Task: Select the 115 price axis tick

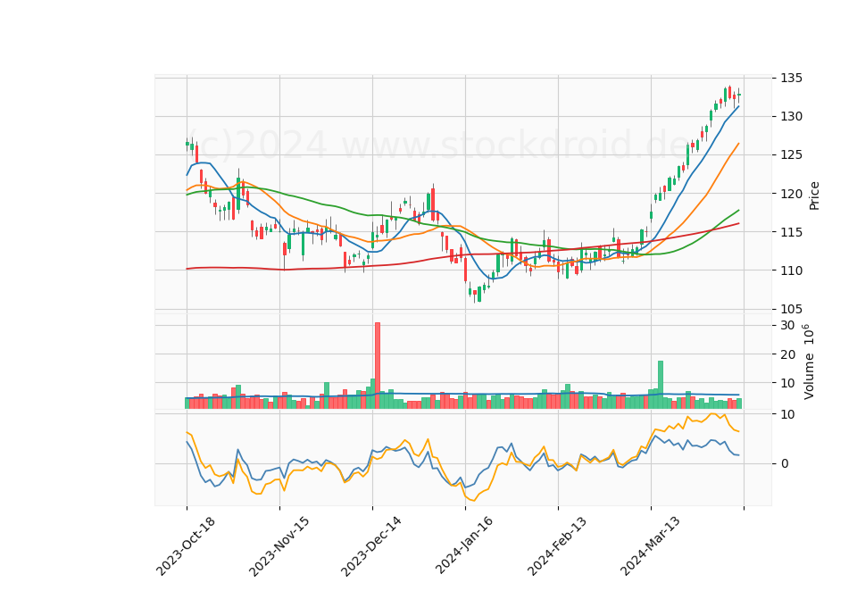Action: [x=792, y=232]
